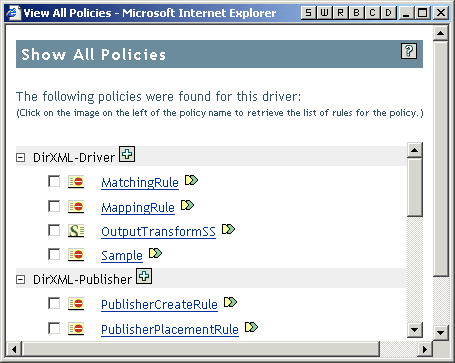Screen dimensions: 455x363
Task: Open the help question mark icon
Action: [x=409, y=51]
